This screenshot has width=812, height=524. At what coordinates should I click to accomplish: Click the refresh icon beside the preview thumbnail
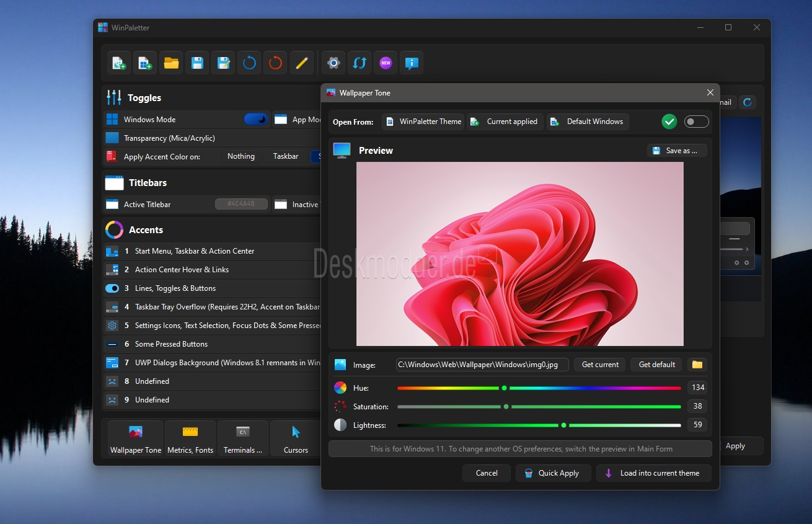pyautogui.click(x=748, y=102)
